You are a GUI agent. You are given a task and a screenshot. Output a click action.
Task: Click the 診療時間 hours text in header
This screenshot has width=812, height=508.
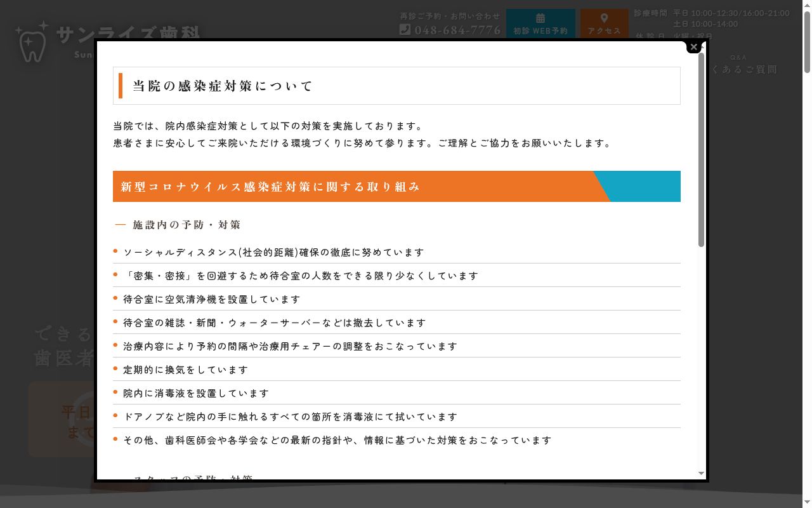(712, 18)
